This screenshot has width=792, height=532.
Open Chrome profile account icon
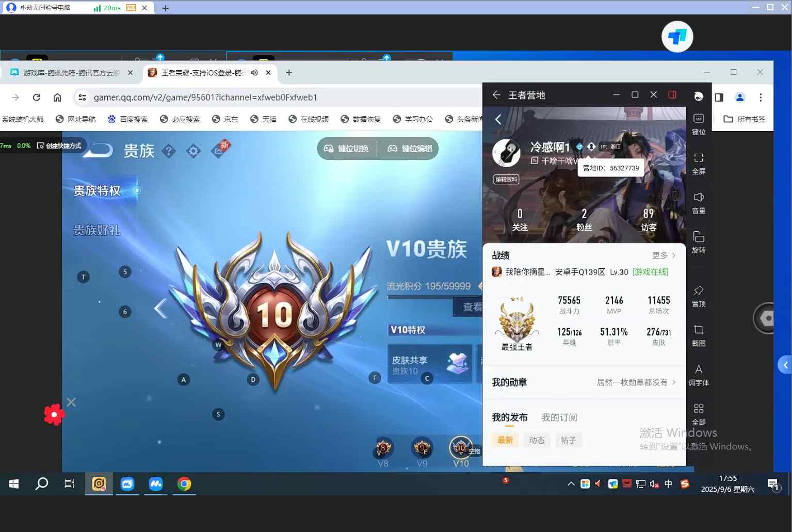[x=739, y=97]
